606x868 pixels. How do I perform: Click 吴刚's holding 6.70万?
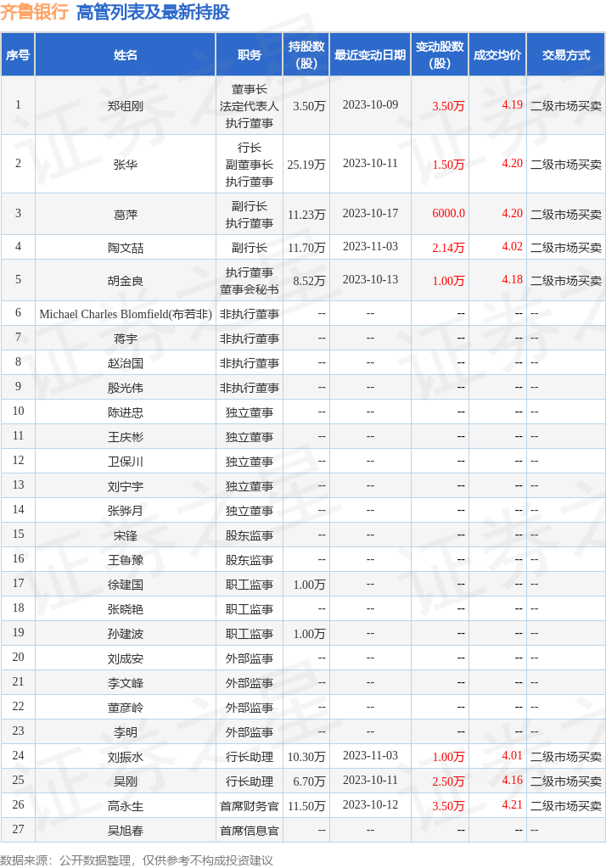309,781
